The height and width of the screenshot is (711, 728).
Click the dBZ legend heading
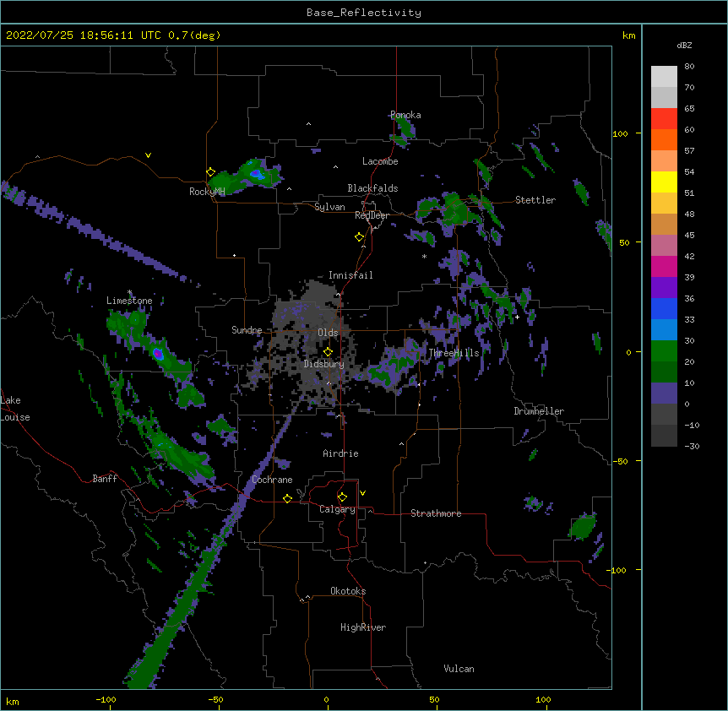pyautogui.click(x=684, y=45)
